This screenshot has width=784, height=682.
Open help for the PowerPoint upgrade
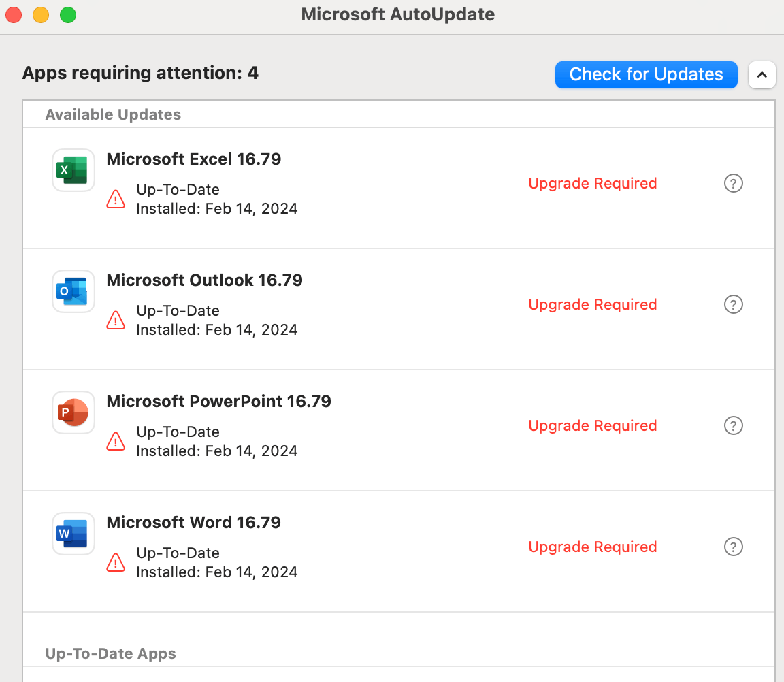pos(734,425)
